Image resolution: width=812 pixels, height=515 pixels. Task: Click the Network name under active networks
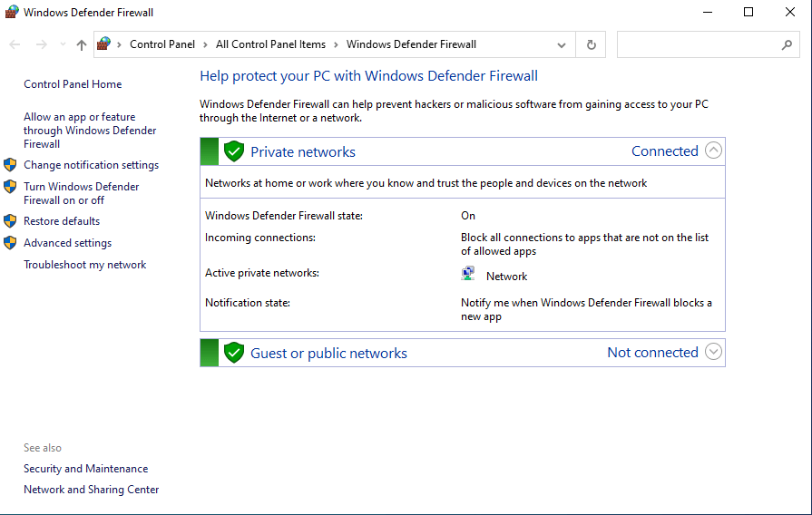tap(506, 277)
